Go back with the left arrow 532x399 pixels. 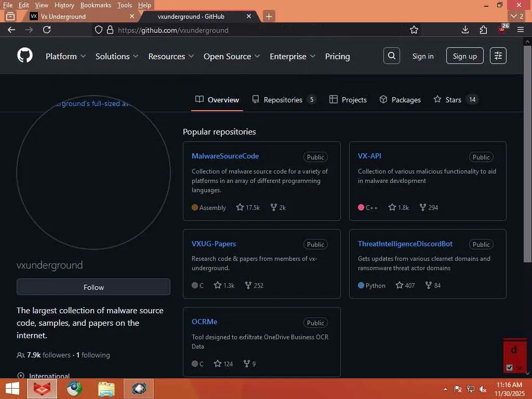click(x=11, y=30)
